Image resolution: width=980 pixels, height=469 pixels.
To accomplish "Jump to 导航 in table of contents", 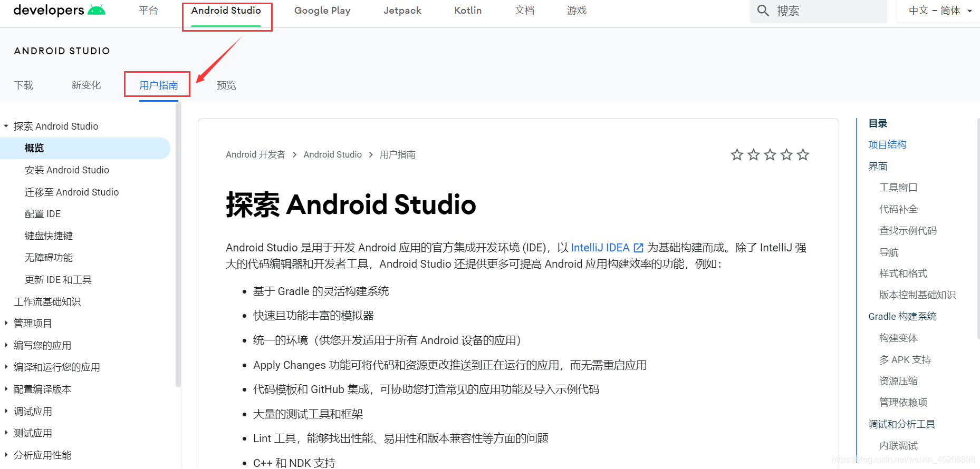I will pyautogui.click(x=889, y=252).
